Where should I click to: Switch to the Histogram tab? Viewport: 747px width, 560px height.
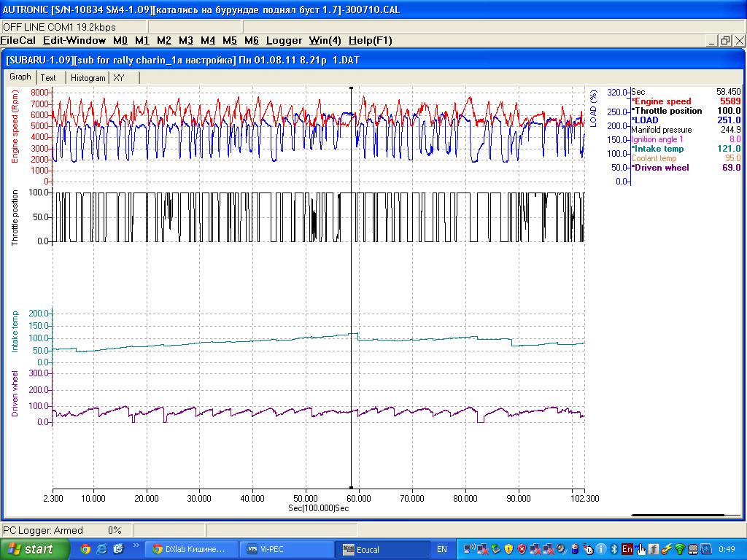tap(88, 78)
